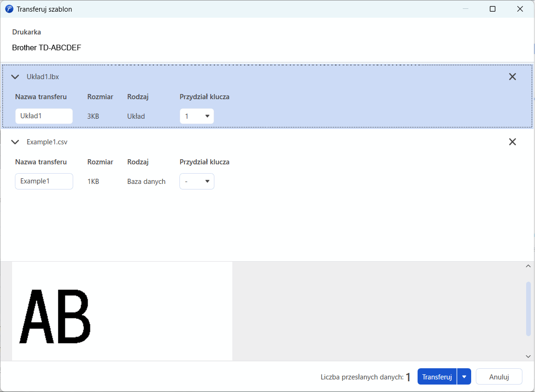
Task: Edit the Example1 transfer name field
Action: tap(44, 181)
